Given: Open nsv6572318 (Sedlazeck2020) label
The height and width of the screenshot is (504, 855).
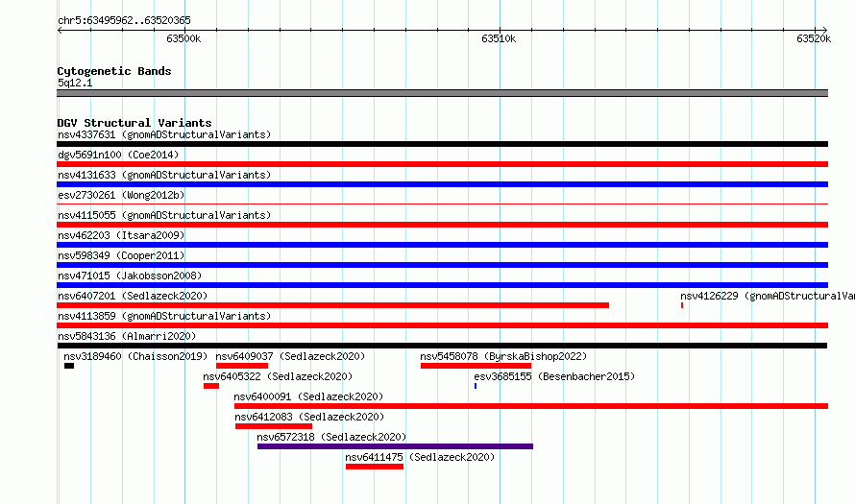Looking at the screenshot, I should 331,437.
